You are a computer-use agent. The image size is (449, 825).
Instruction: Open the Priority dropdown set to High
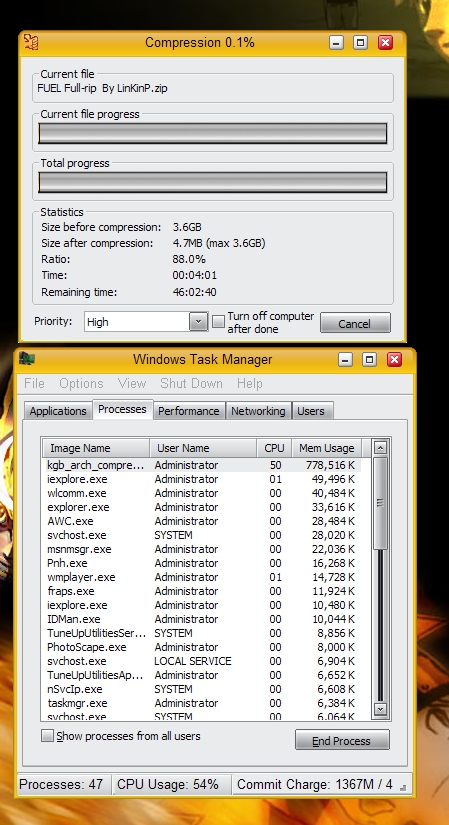coord(146,322)
